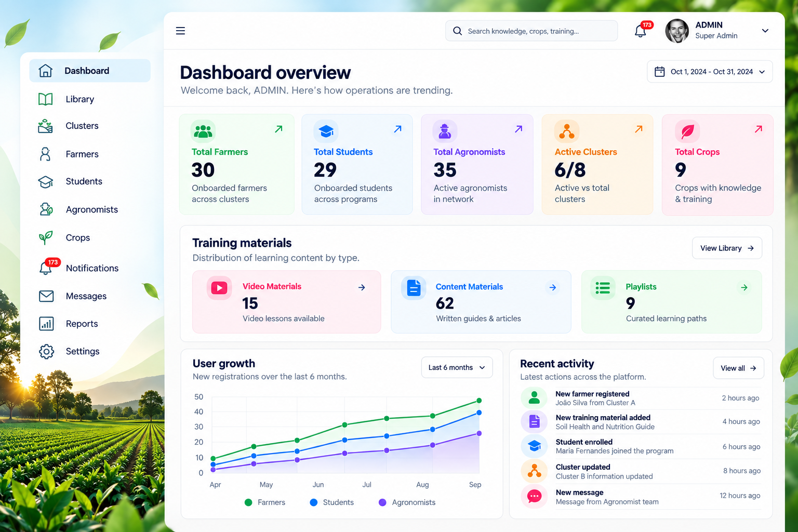Click the View Library button
Viewport: 798px width, 532px height.
pos(727,248)
